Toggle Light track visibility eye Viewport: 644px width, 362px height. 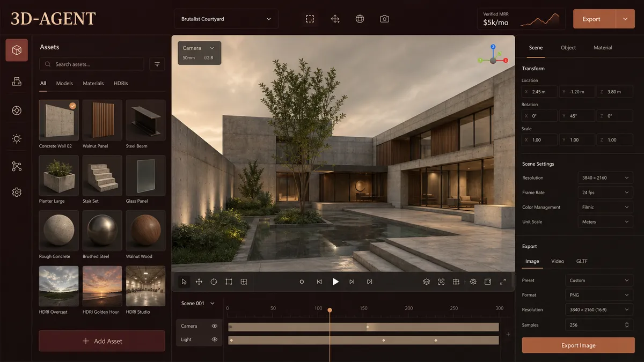[215, 339]
